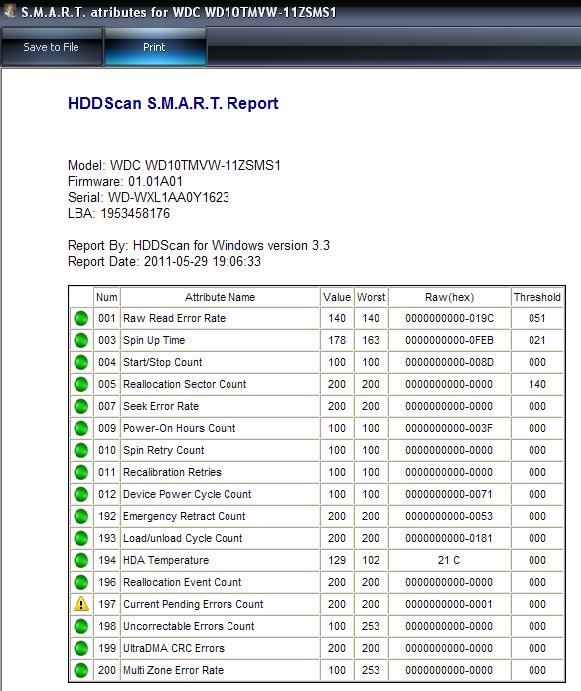Click the Serial WD-WXL1AA0Y1623 line
The image size is (581, 691).
149,197
